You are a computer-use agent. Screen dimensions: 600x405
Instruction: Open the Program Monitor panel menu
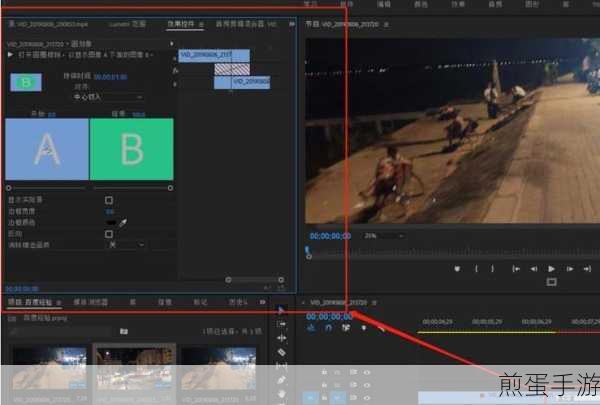tap(386, 24)
